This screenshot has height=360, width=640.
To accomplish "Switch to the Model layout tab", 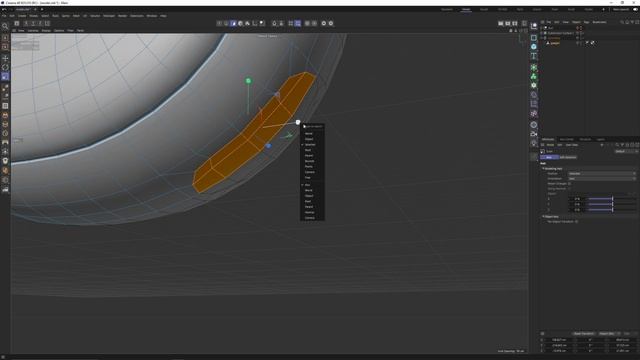I will [466, 9].
